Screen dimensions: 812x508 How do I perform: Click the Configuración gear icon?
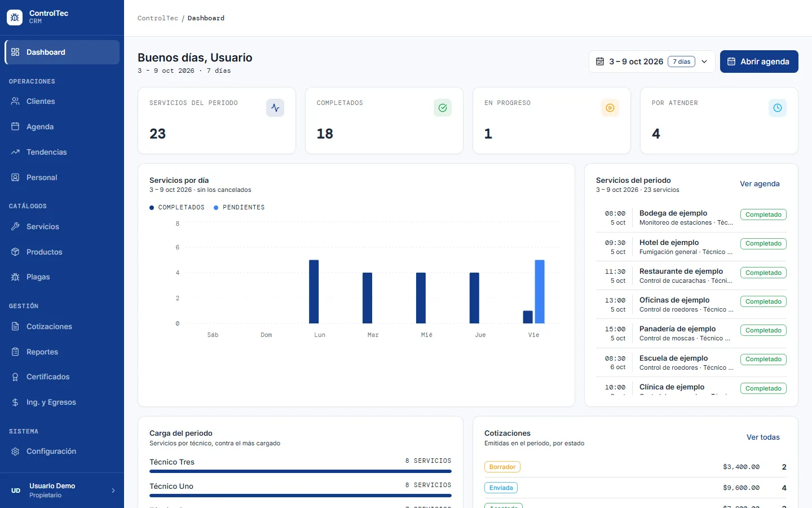(15, 451)
